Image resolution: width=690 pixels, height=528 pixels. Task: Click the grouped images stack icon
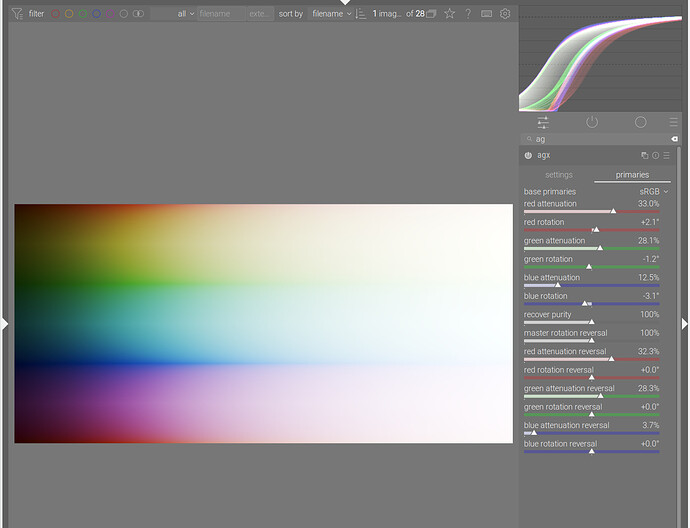point(431,14)
